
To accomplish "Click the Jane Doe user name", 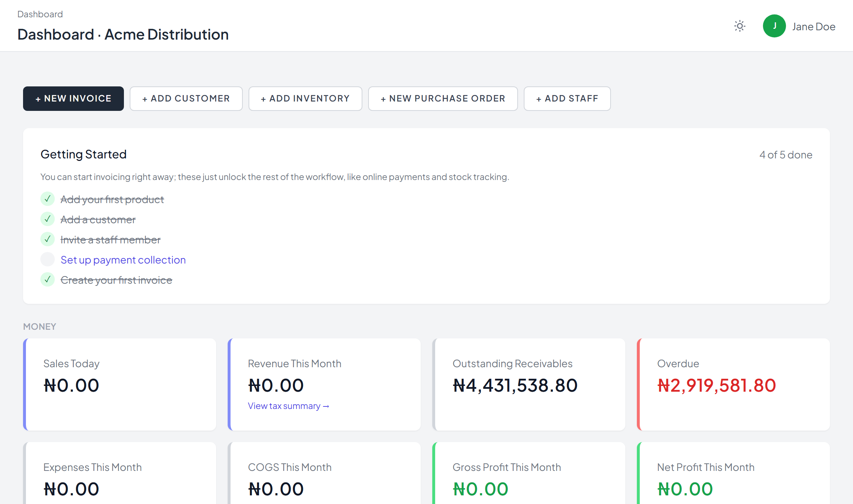I will [814, 27].
